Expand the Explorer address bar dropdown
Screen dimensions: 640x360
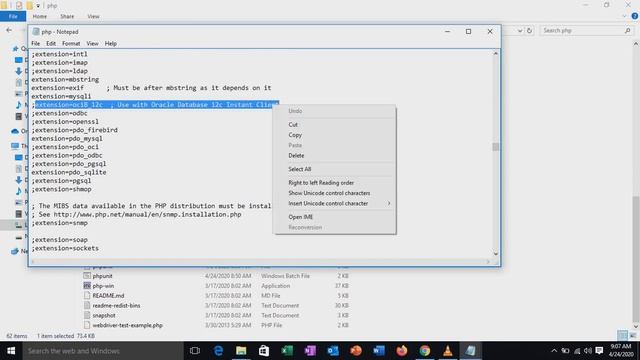point(519,31)
